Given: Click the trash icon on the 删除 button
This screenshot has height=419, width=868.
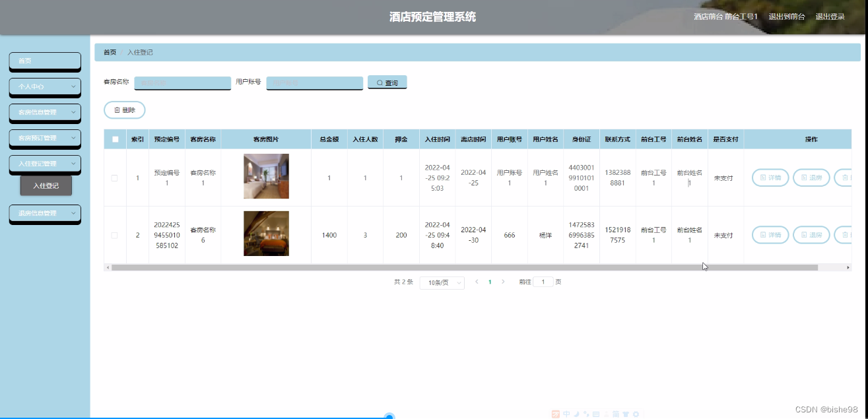Looking at the screenshot, I should coord(116,110).
